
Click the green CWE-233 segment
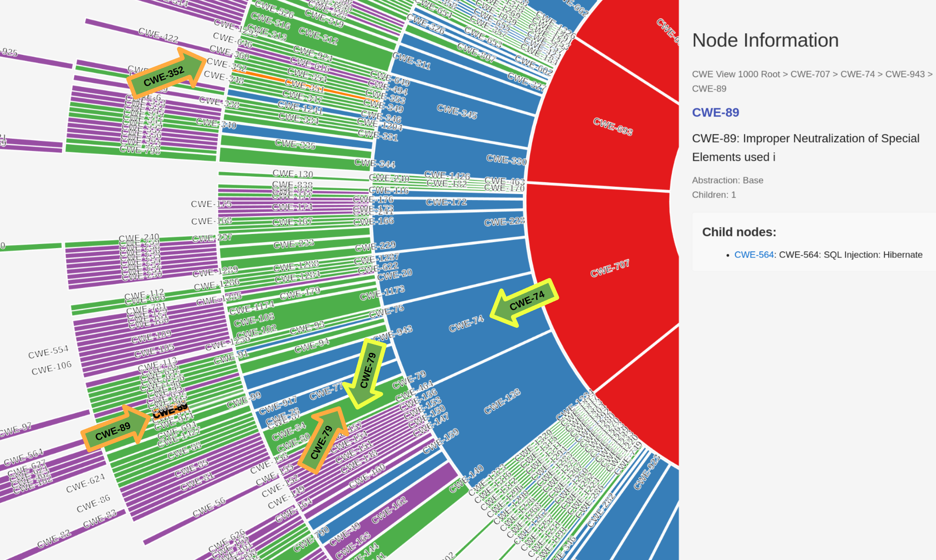(294, 244)
